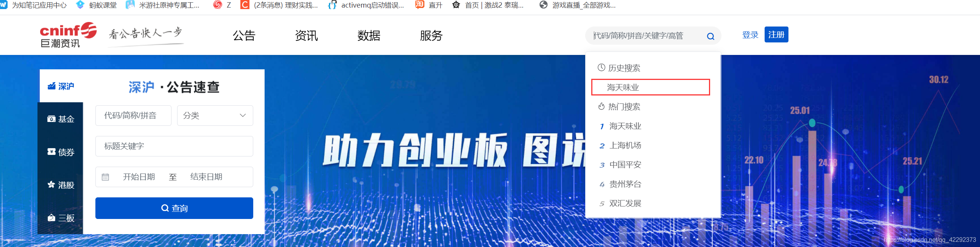This screenshot has width=980, height=247.
Task: Click the search magnifier icon in header
Action: 710,36
